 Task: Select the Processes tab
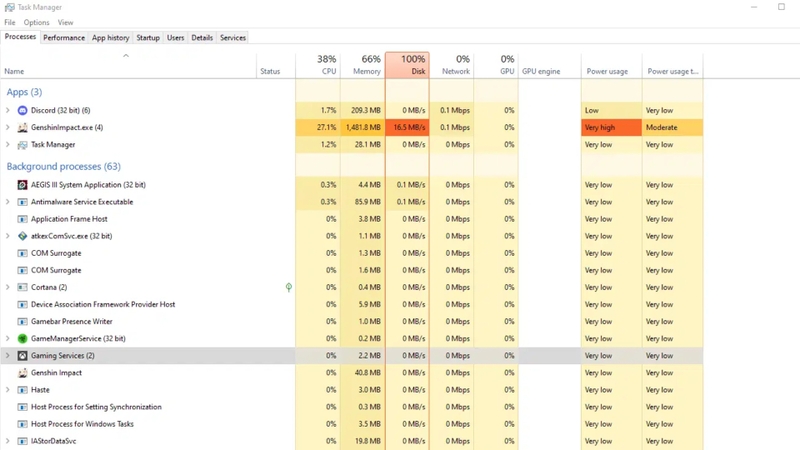click(20, 37)
